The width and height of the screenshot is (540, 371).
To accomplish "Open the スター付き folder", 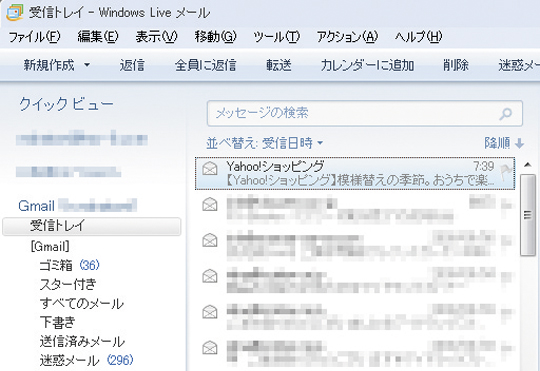I will [68, 284].
